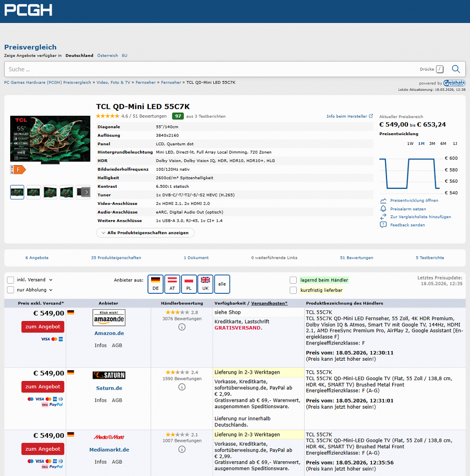Expand the 'inkl. Versand' dropdown arrow
Image resolution: width=470 pixels, height=476 pixels.
(51, 280)
